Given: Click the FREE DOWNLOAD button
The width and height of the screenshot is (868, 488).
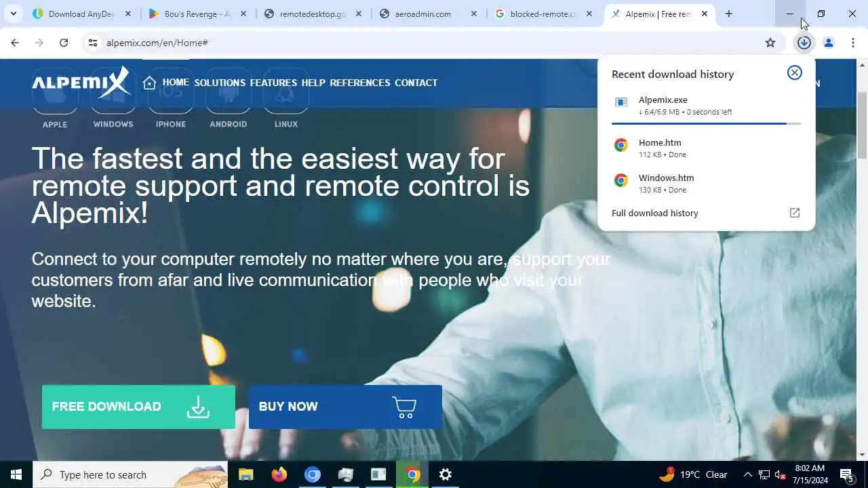Looking at the screenshot, I should [138, 407].
